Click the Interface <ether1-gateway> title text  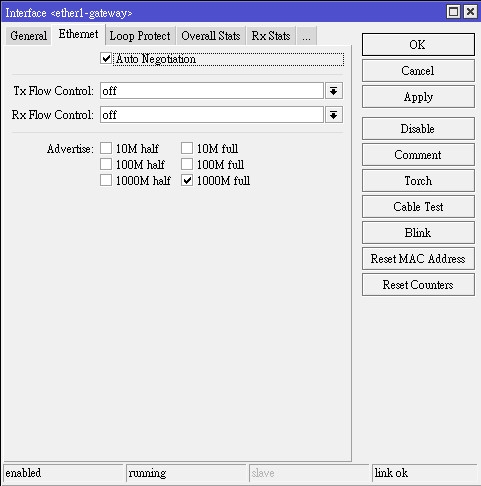[69, 13]
